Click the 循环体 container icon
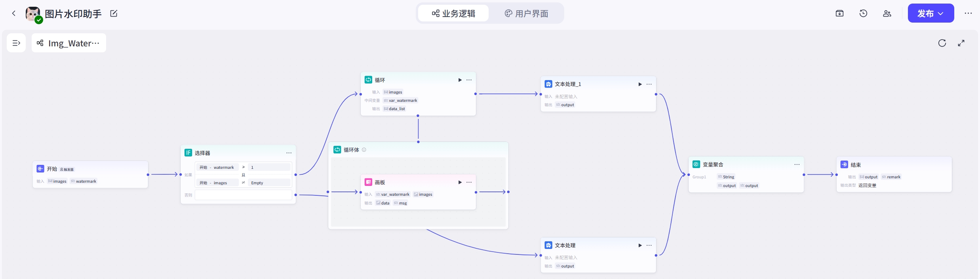 [x=337, y=149]
